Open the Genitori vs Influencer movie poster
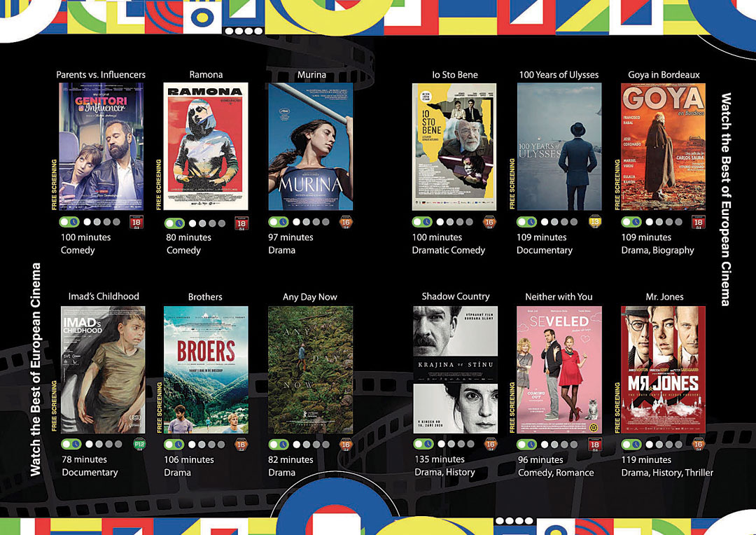This screenshot has width=756, height=535. point(101,146)
